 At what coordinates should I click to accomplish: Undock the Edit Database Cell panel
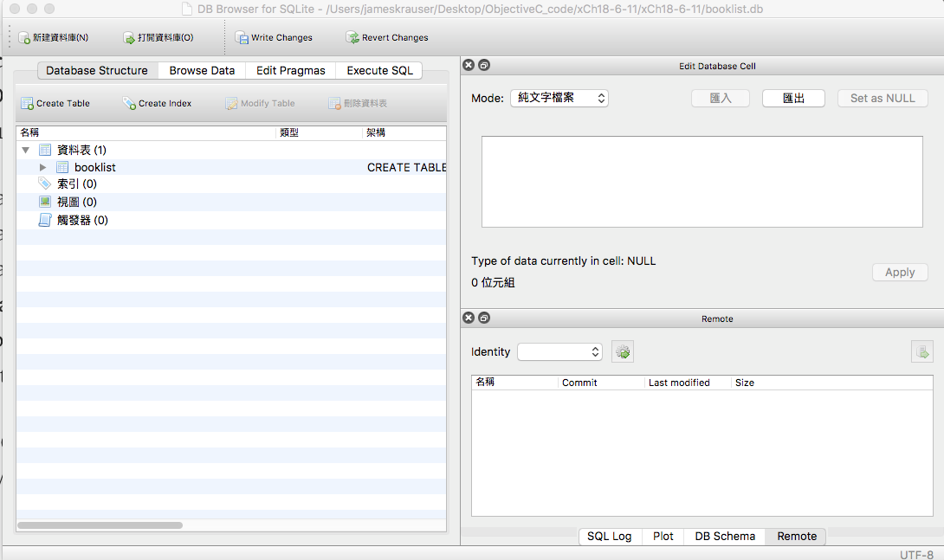click(483, 65)
